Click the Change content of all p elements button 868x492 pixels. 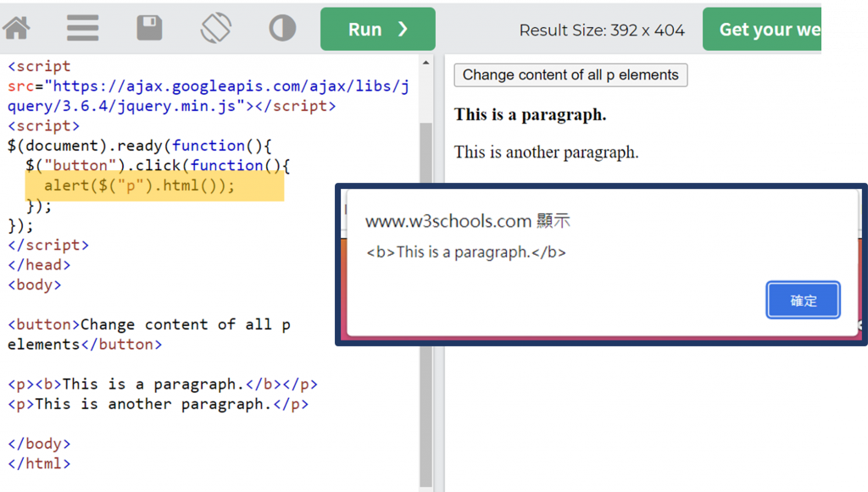(570, 75)
